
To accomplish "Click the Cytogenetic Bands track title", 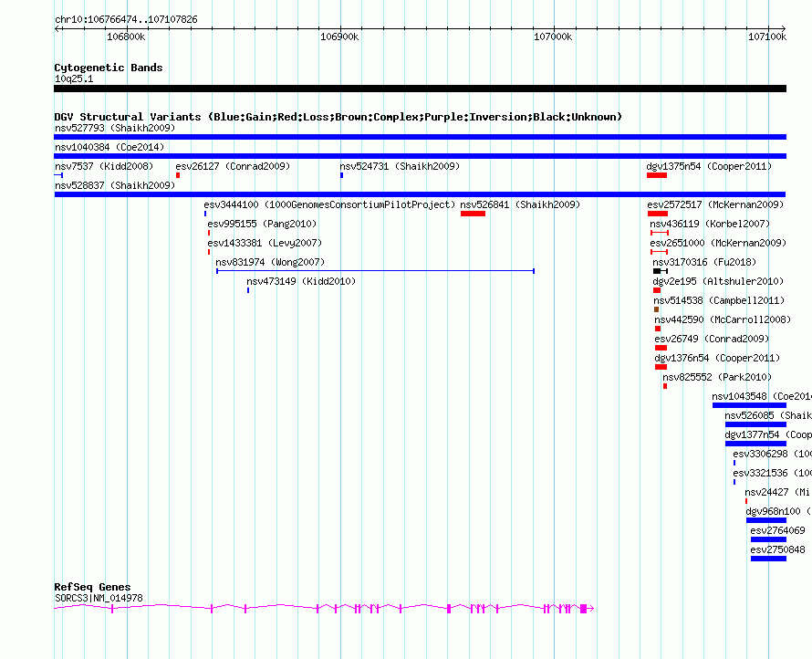I will tap(109, 68).
